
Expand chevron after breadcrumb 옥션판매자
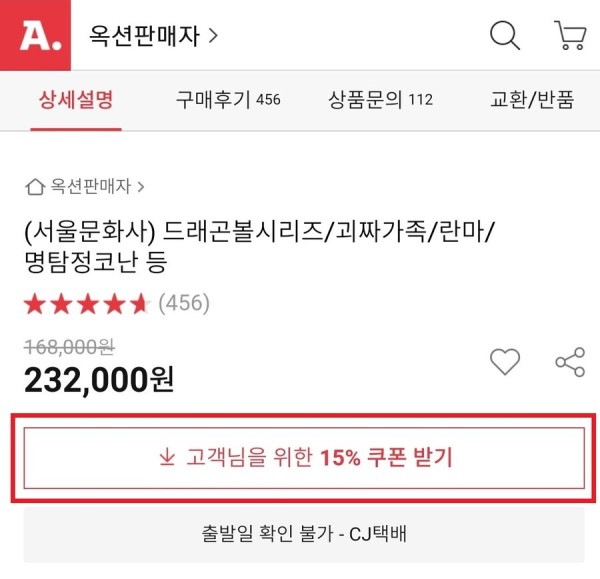click(141, 187)
